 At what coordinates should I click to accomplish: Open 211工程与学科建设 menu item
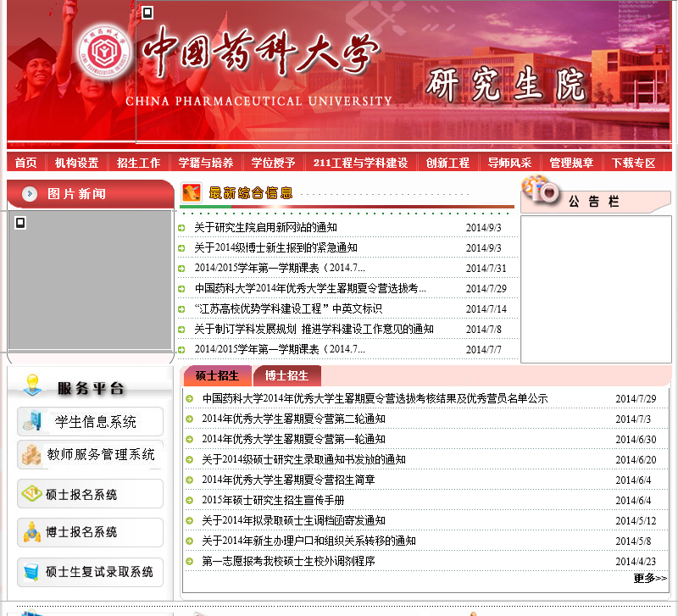[x=361, y=163]
